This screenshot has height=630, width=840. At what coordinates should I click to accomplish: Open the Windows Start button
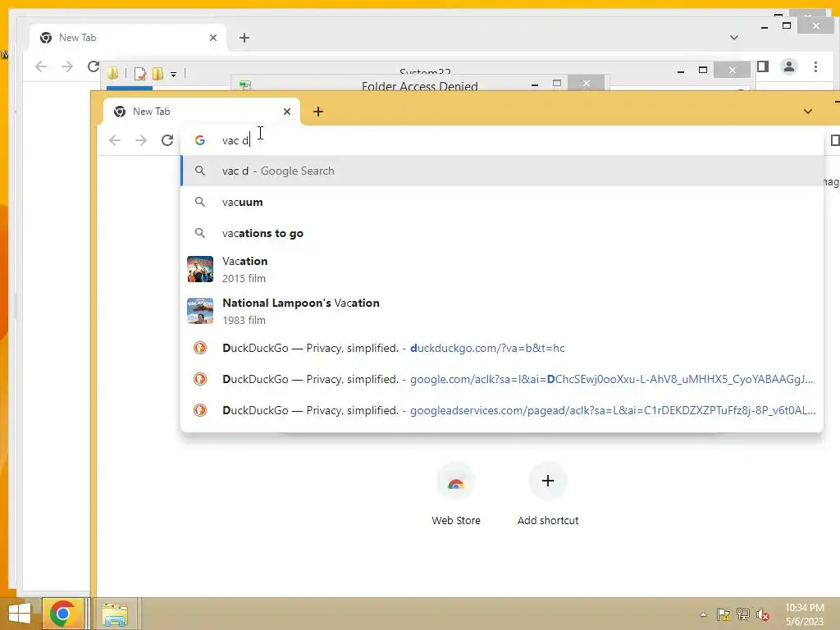click(x=20, y=614)
